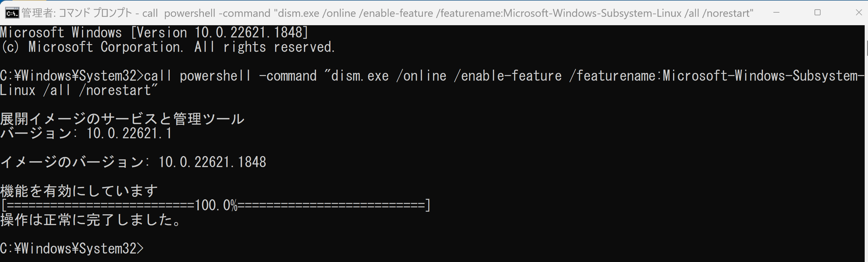868x262 pixels.
Task: Click the Microsoft Windows version line
Action: pyautogui.click(x=154, y=33)
